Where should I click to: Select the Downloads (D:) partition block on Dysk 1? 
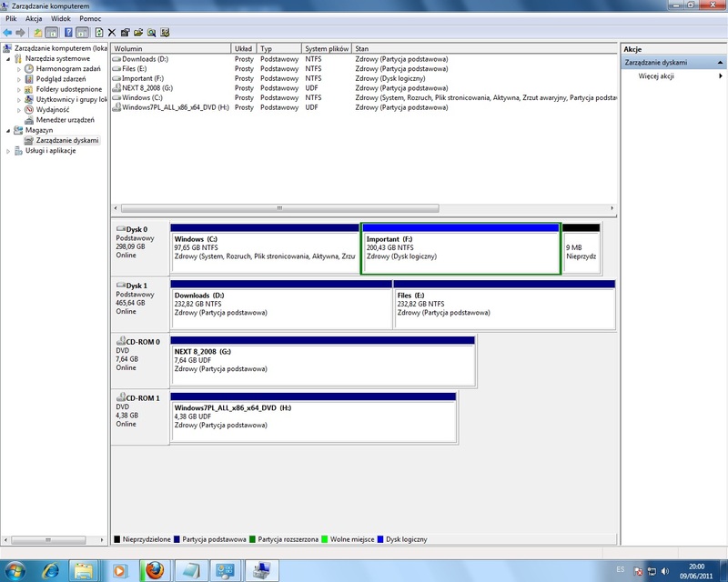click(281, 305)
